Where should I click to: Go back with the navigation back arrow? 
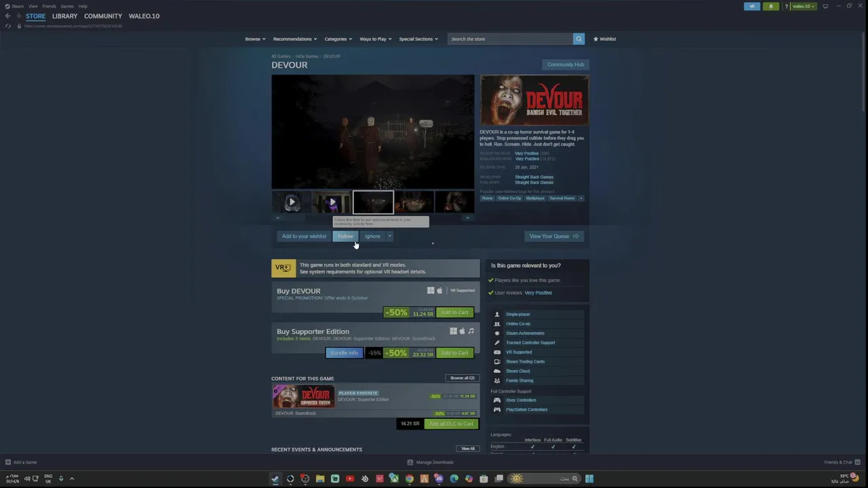[7, 16]
